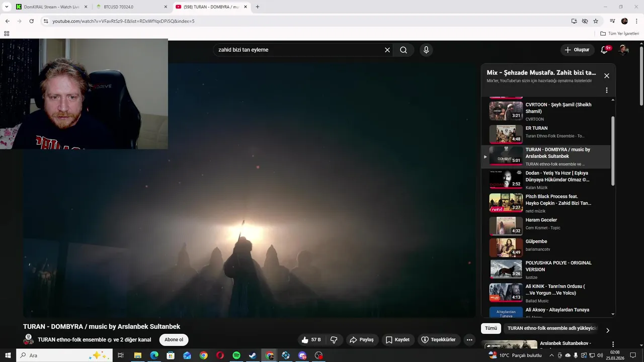This screenshot has height=362, width=644.
Task: Reload the current page
Action: 31,21
